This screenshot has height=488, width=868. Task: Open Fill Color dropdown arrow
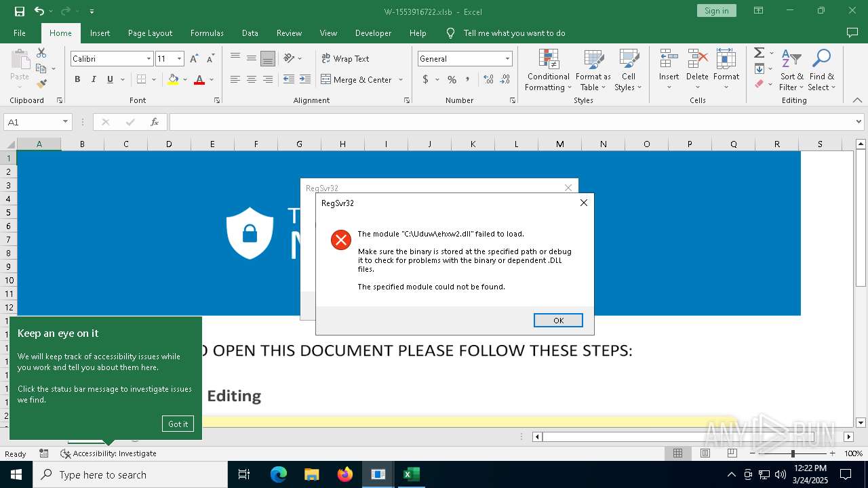click(x=185, y=79)
